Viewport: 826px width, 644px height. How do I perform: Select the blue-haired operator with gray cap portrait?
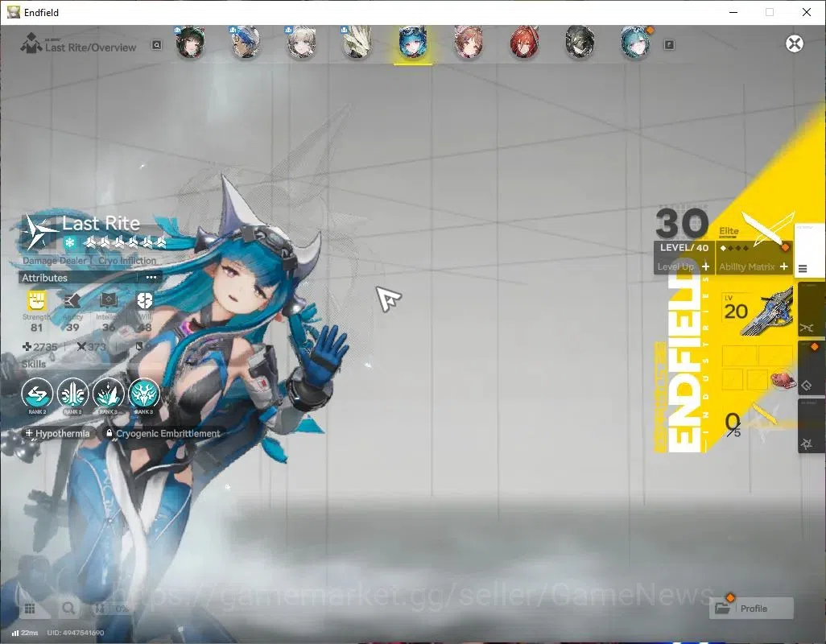pyautogui.click(x=246, y=43)
